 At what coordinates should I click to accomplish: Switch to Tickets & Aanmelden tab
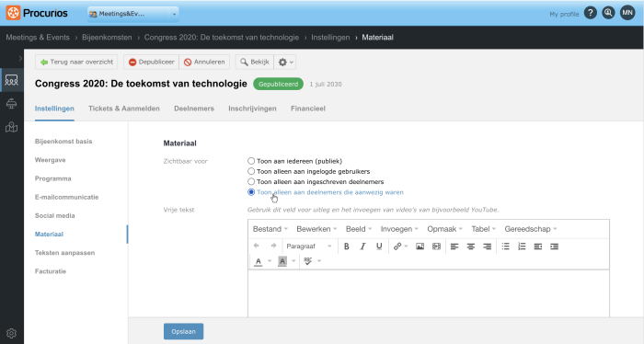(x=124, y=109)
